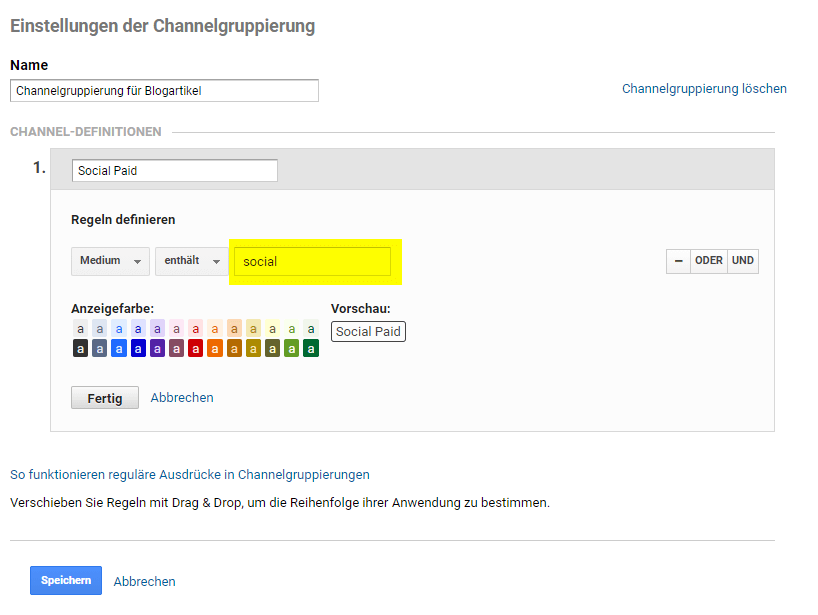The height and width of the screenshot is (615, 818).
Task: Click the 'Fertig' button
Action: (x=105, y=398)
